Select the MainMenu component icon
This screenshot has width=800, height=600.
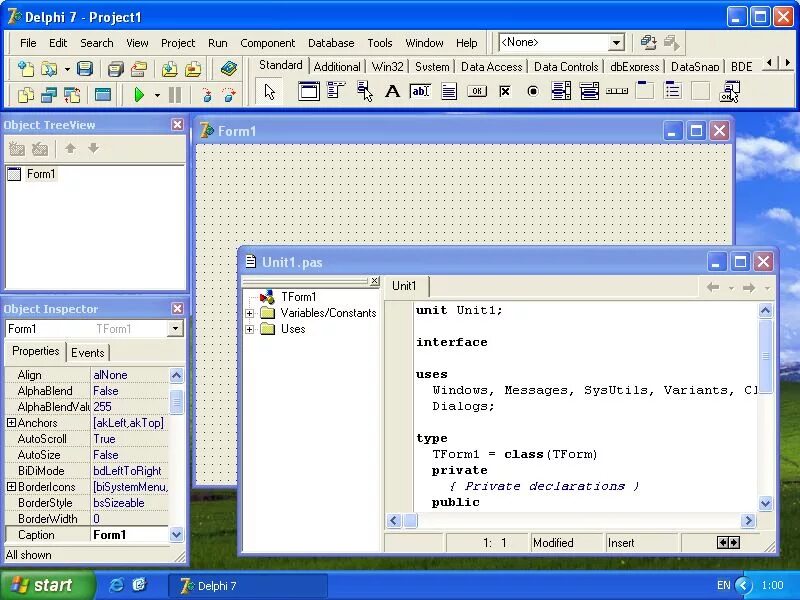pos(337,91)
